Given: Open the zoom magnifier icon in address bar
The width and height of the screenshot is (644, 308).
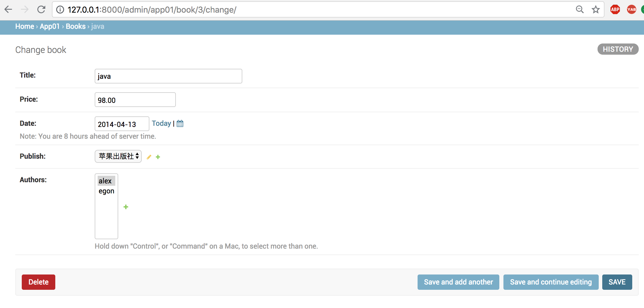Looking at the screenshot, I should pyautogui.click(x=580, y=10).
